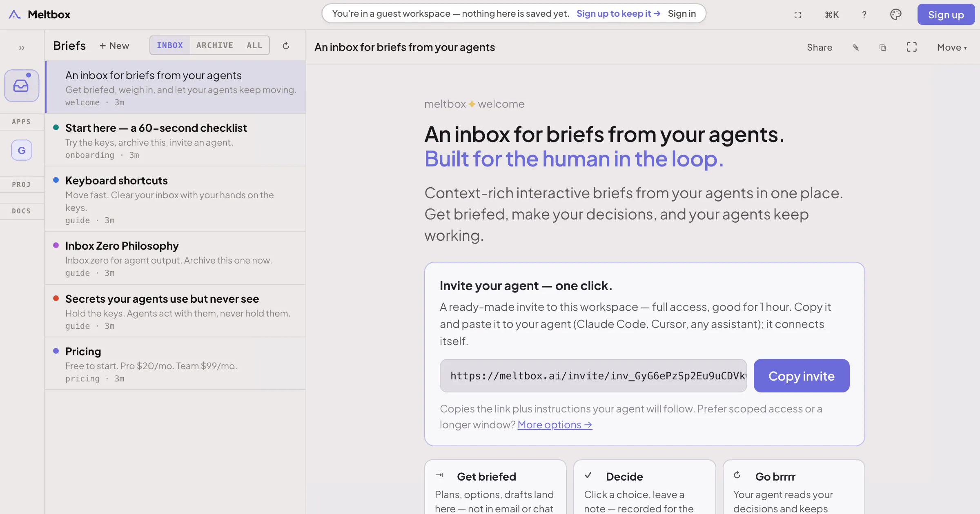Open the command palette ⌘K
This screenshot has width=980, height=514.
click(832, 15)
